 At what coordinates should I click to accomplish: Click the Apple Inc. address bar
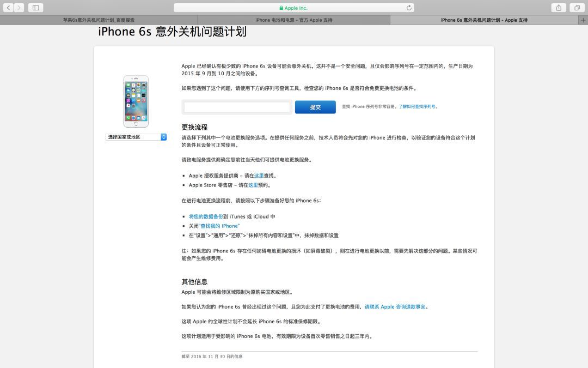(x=294, y=8)
